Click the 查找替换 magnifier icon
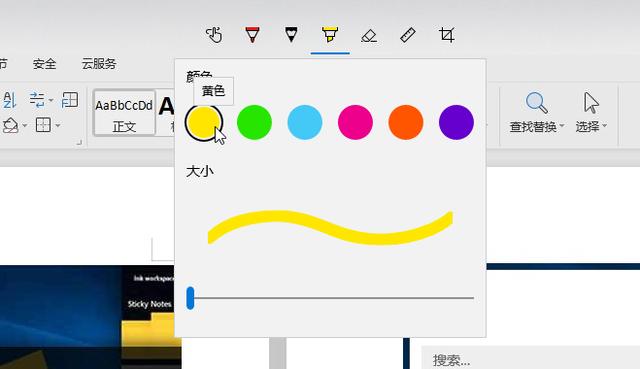 click(x=536, y=103)
